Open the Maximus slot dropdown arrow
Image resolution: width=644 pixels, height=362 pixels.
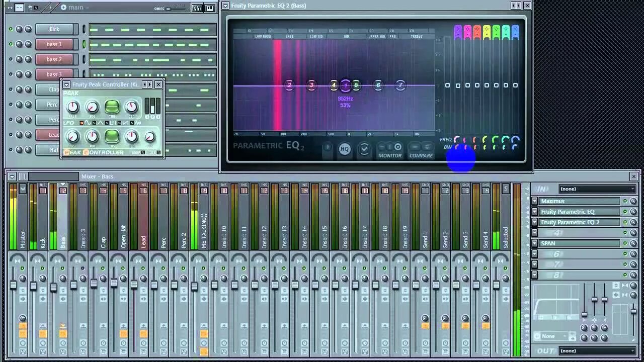(535, 201)
